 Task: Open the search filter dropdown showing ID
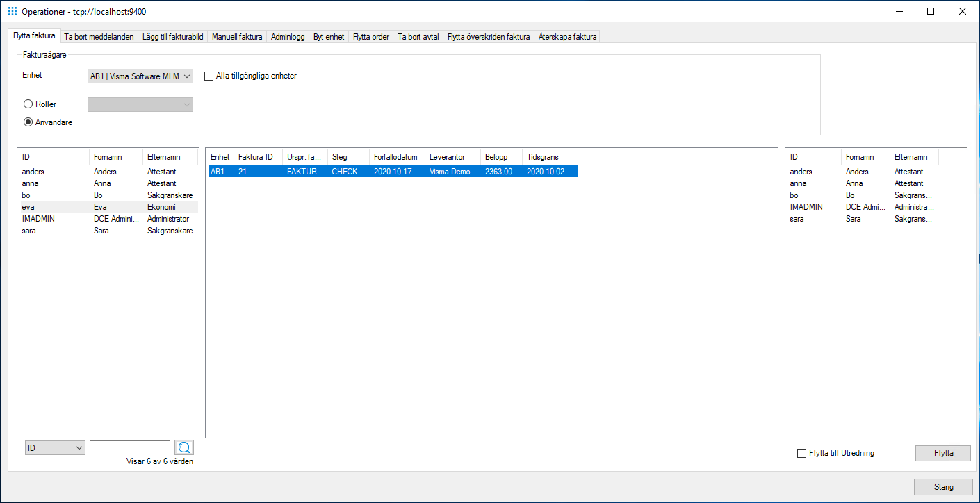pyautogui.click(x=54, y=447)
